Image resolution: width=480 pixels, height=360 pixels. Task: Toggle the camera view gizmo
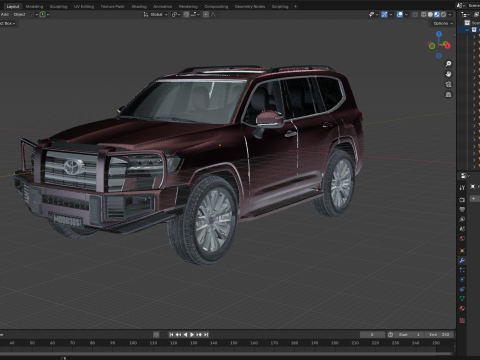point(448,84)
